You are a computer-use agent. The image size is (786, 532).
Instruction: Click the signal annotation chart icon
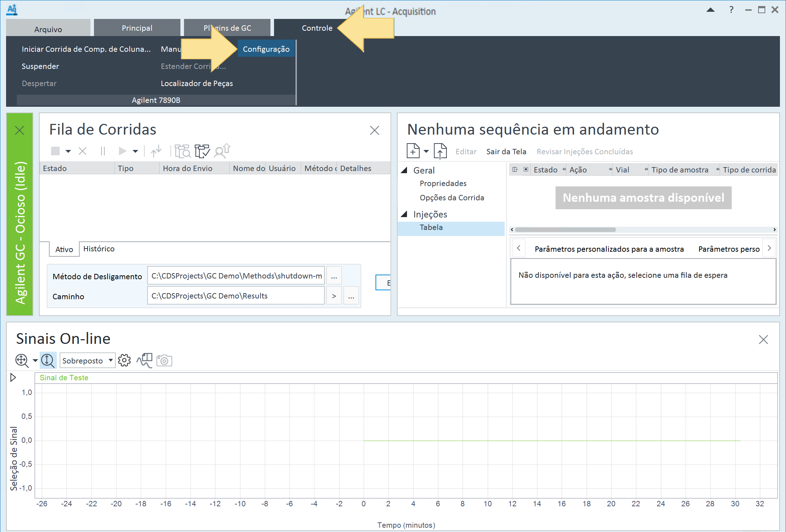point(144,361)
